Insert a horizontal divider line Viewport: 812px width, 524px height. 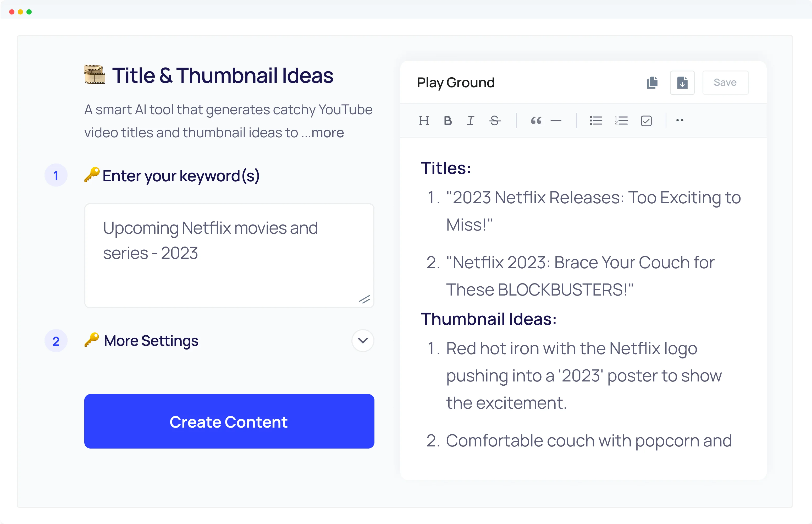[556, 121]
